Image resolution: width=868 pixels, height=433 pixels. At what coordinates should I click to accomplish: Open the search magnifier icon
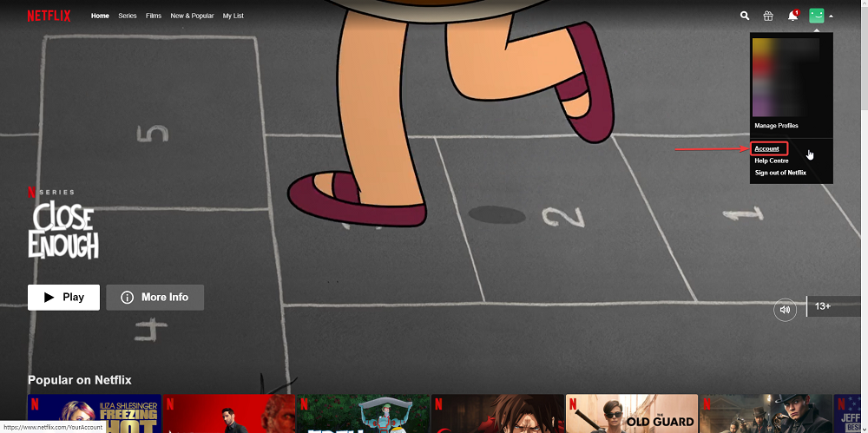click(x=745, y=16)
